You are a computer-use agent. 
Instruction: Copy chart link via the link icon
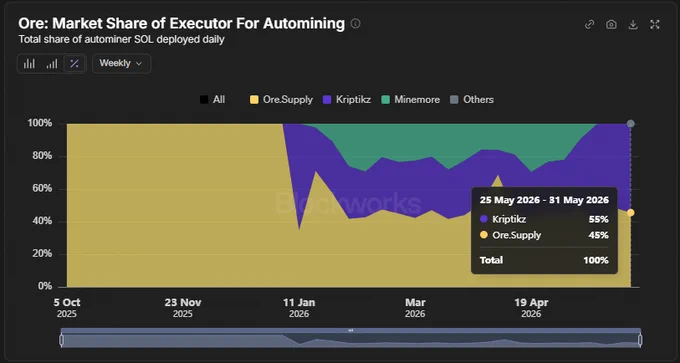(x=589, y=24)
